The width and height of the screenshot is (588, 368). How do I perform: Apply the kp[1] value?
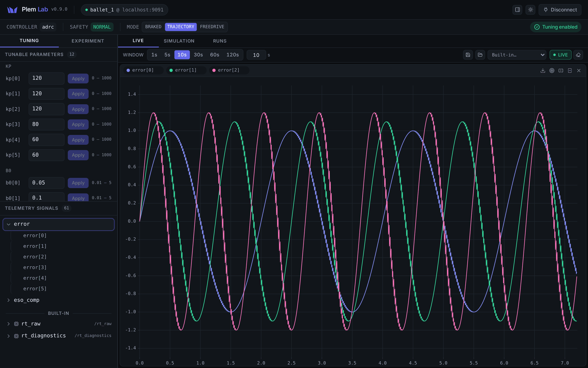pos(78,94)
